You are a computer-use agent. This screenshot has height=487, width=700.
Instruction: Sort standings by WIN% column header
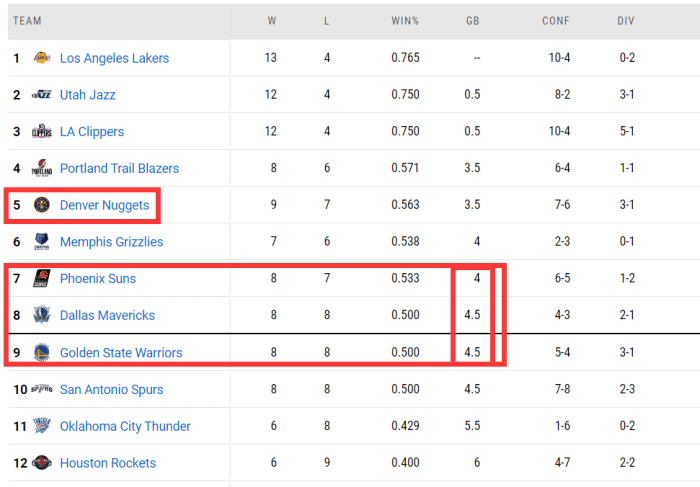point(405,21)
